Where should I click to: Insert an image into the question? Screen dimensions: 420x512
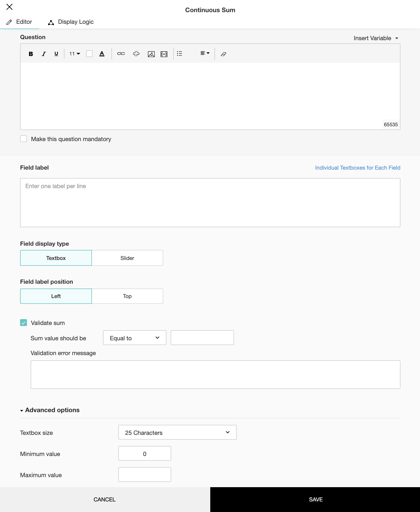coord(151,54)
